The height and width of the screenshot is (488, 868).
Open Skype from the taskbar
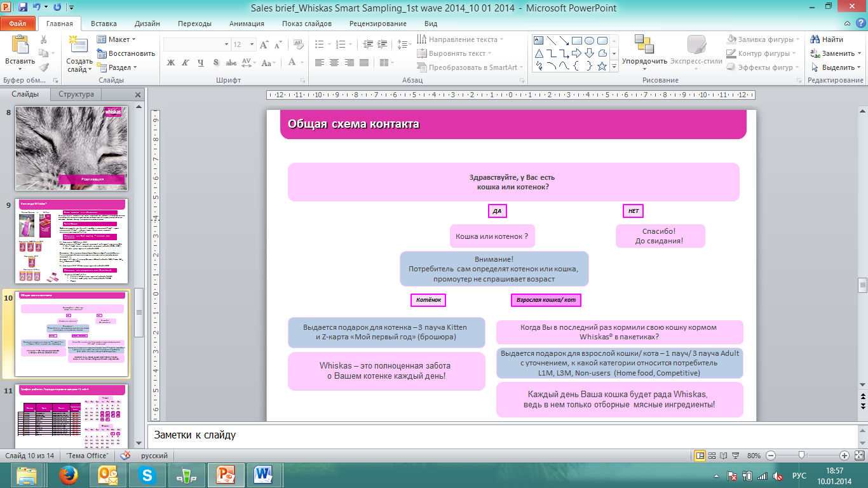click(x=148, y=475)
